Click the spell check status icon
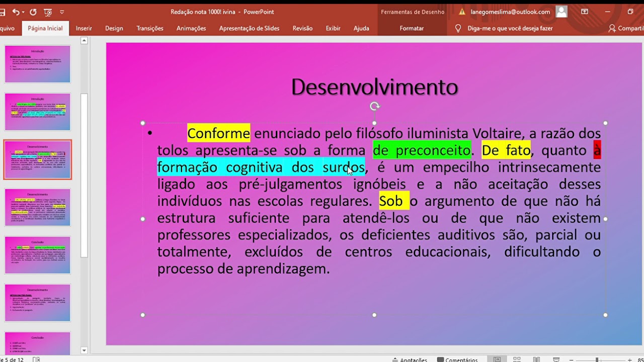Viewport: 644px width, 362px height. [x=36, y=360]
